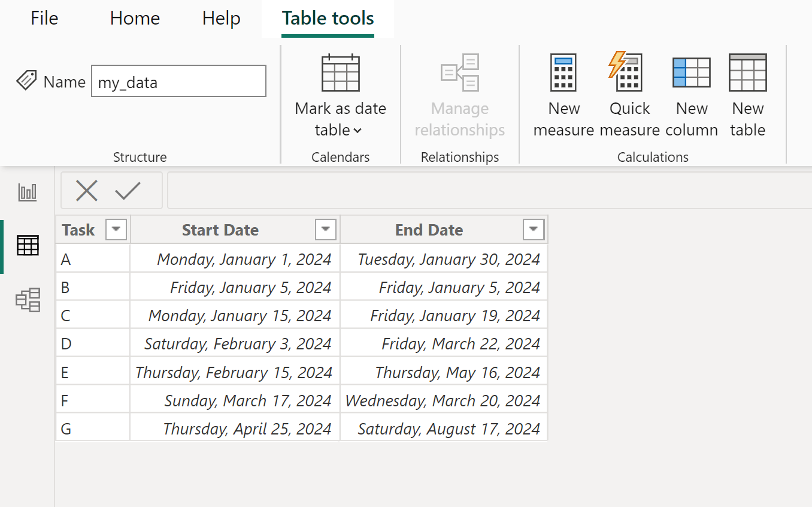
Task: Commit formula with the checkmark icon
Action: click(127, 190)
